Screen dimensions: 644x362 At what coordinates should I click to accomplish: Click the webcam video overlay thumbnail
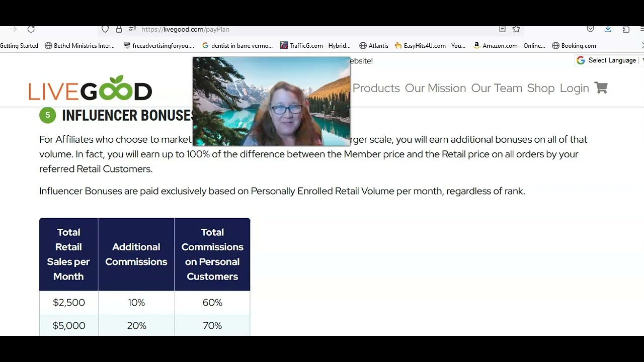tap(271, 101)
